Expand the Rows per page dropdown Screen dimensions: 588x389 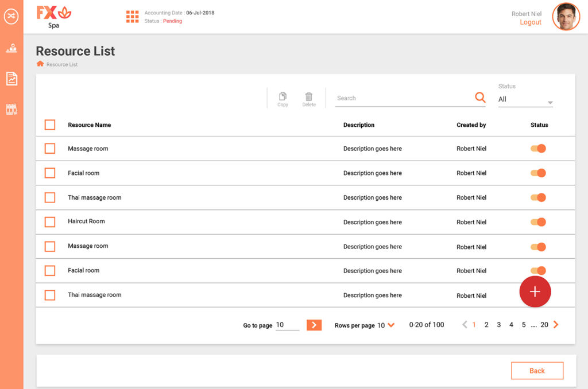point(390,325)
